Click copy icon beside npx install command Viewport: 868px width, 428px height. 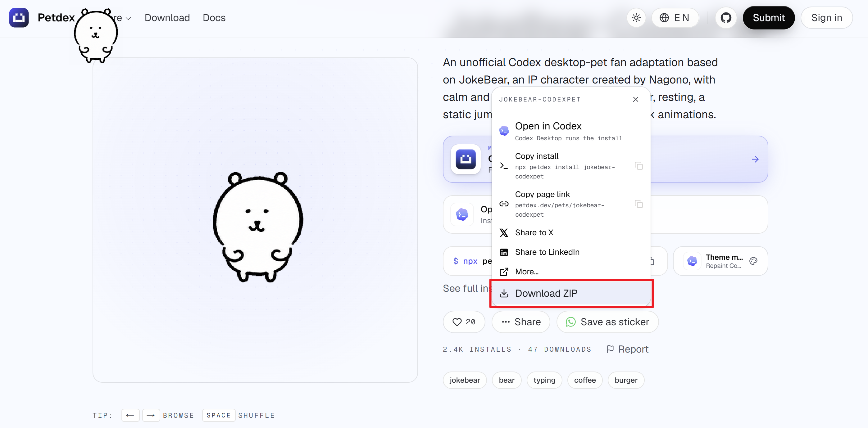pos(639,166)
